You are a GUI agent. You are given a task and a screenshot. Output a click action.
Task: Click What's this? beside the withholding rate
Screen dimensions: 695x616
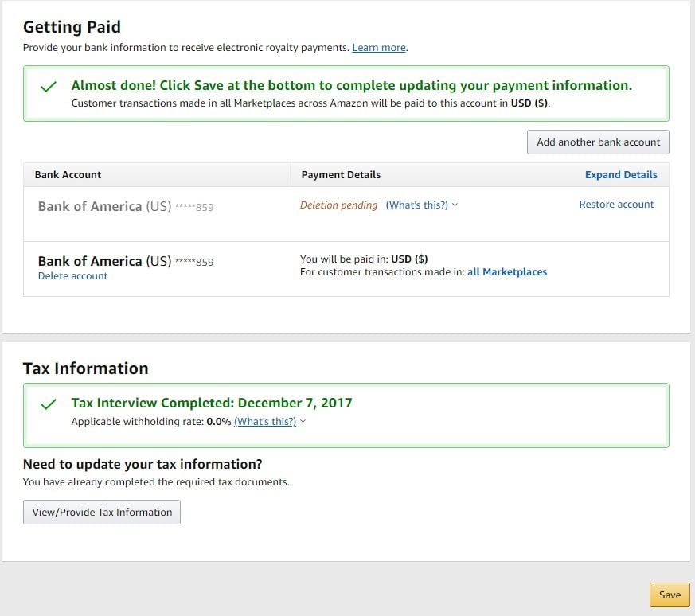point(265,422)
